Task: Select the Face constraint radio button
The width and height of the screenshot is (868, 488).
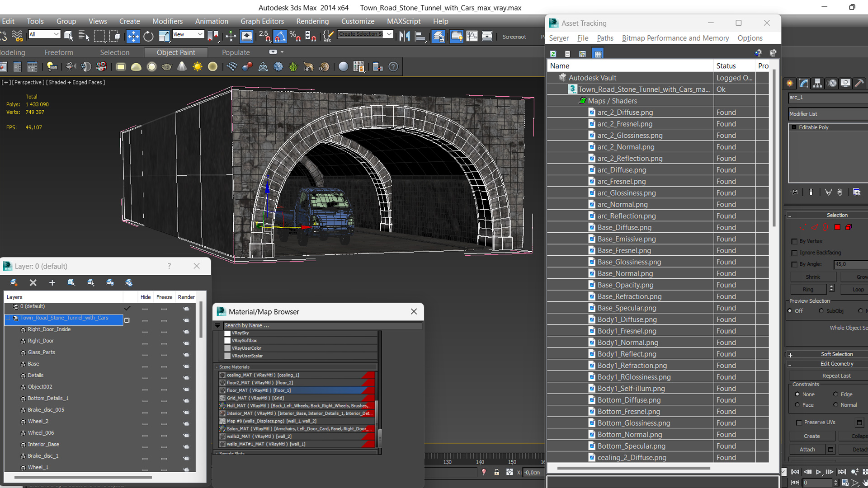Action: click(797, 405)
